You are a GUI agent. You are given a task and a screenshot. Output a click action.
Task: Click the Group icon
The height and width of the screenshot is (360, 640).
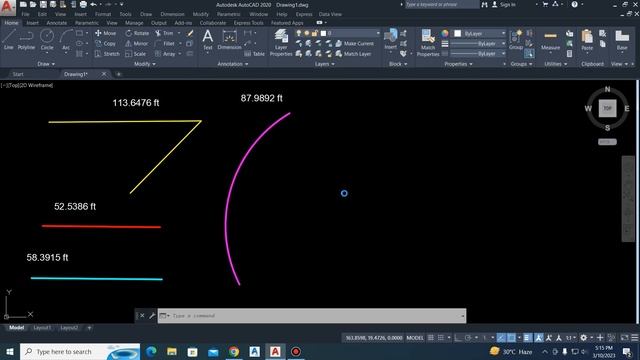click(516, 40)
